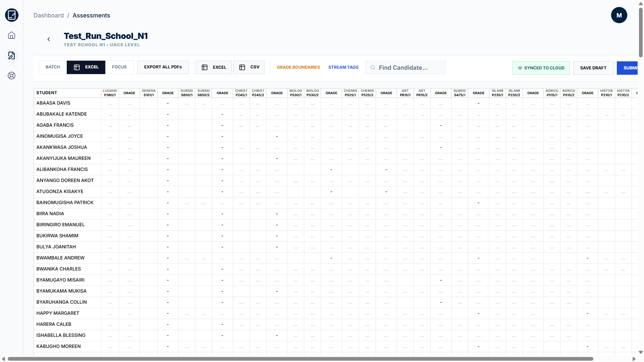The image size is (644, 362).
Task: Click the search magnifier icon
Action: [373, 68]
